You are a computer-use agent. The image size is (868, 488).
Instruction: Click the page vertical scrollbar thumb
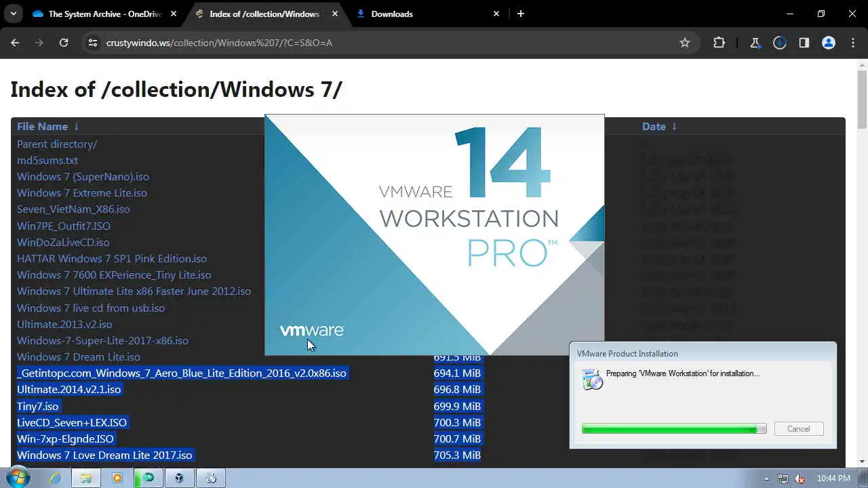(862, 99)
